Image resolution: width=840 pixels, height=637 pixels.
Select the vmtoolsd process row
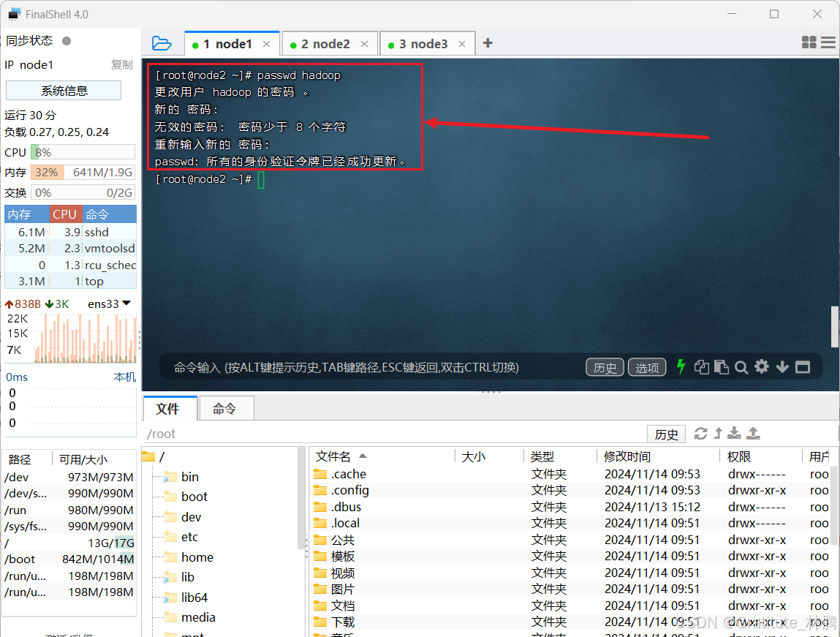[71, 248]
